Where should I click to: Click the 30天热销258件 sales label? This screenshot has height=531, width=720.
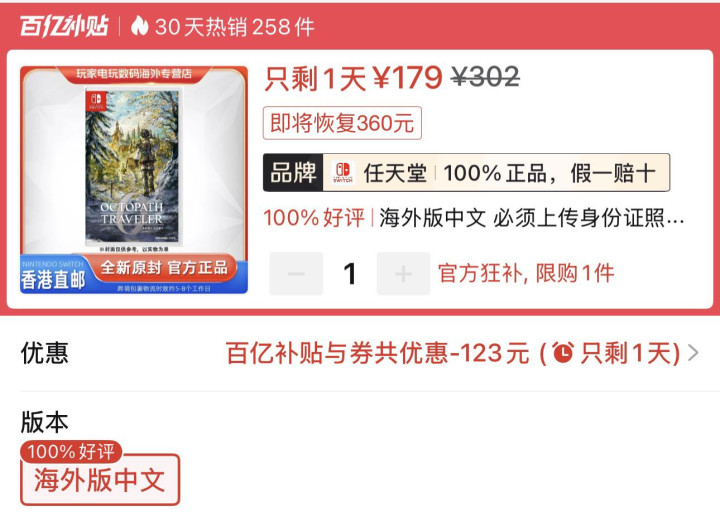[235, 27]
